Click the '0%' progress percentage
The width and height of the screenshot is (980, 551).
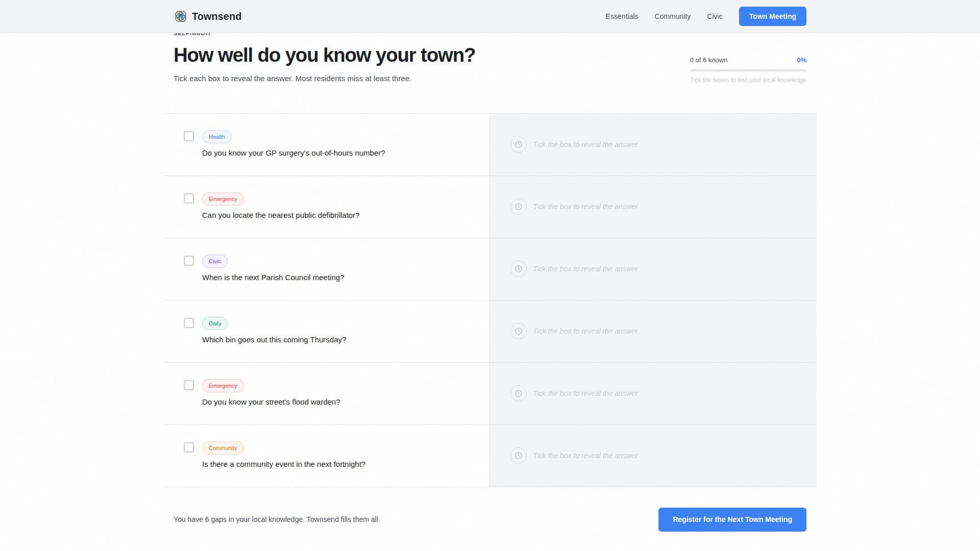tap(801, 60)
